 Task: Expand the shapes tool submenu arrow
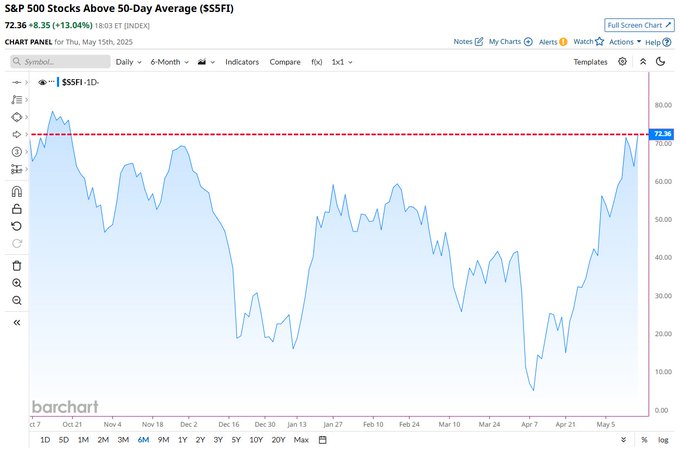pos(26,117)
